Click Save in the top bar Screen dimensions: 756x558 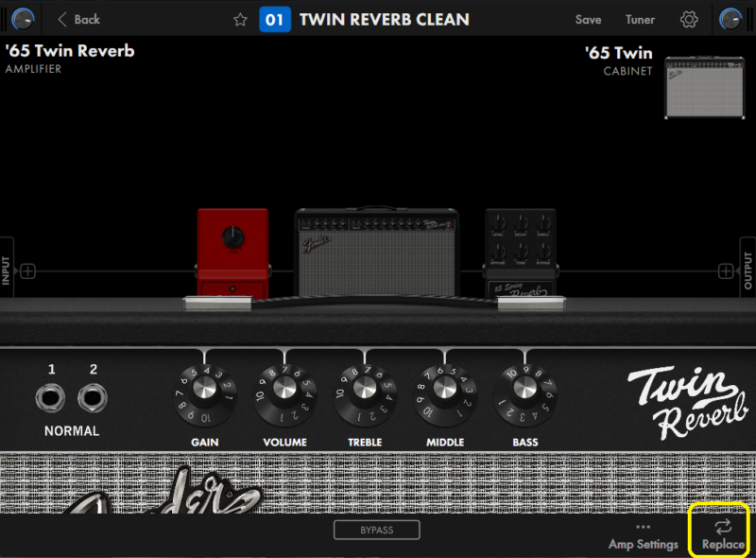pyautogui.click(x=588, y=20)
